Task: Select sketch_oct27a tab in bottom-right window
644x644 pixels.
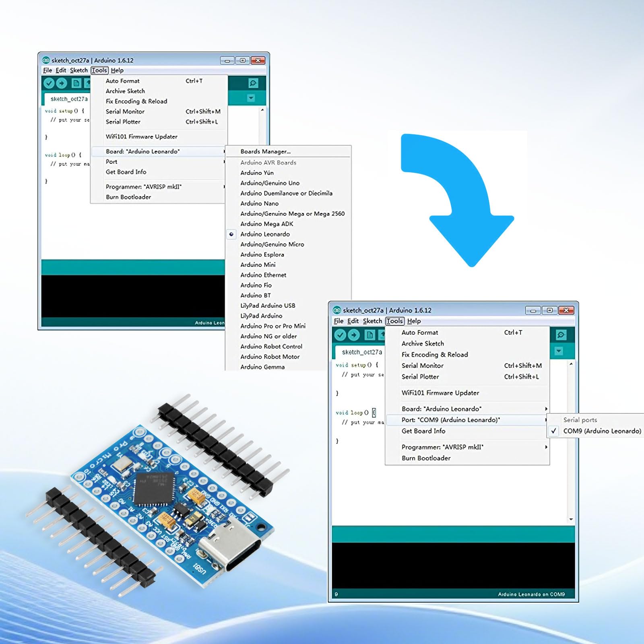Action: [x=359, y=352]
